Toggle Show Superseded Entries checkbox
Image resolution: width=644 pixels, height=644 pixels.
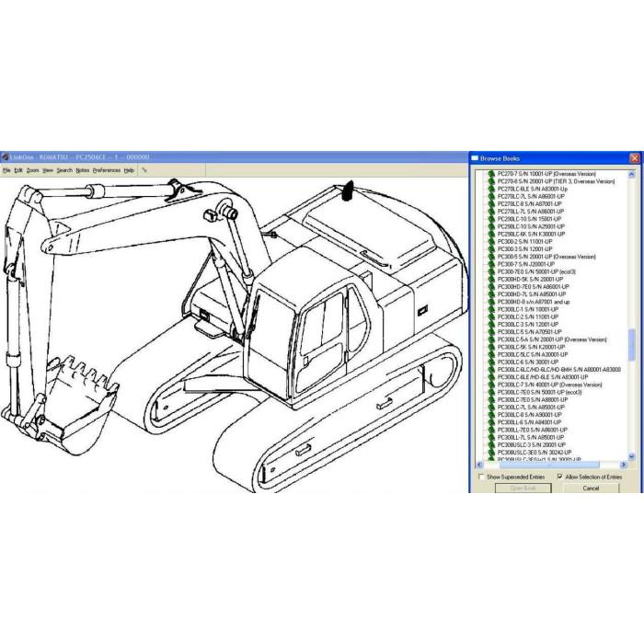pyautogui.click(x=481, y=477)
